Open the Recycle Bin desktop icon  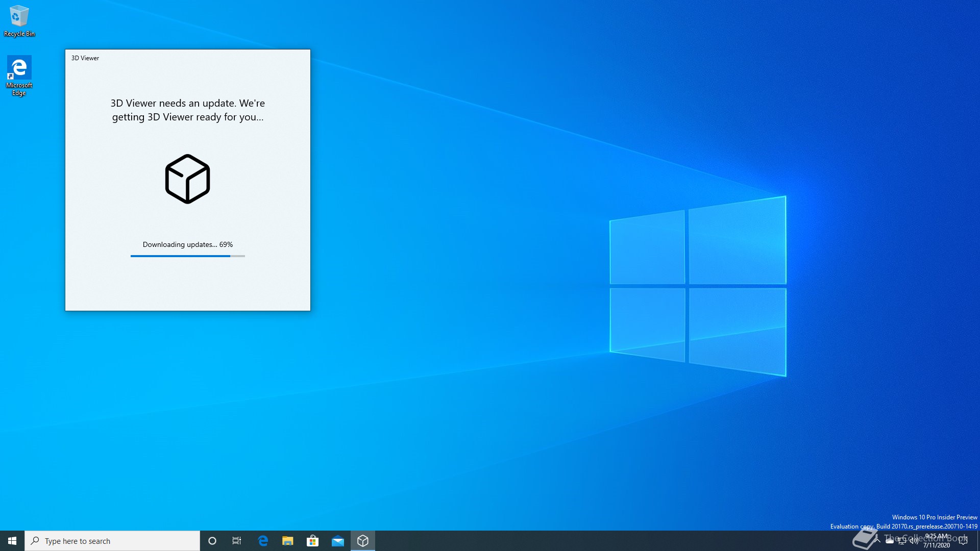[x=19, y=21]
